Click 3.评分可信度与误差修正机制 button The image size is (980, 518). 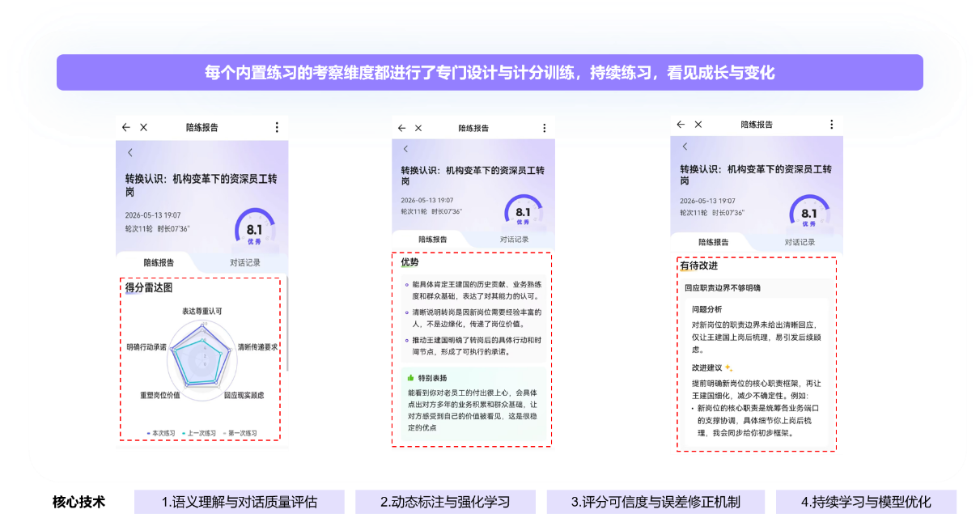coord(655,502)
